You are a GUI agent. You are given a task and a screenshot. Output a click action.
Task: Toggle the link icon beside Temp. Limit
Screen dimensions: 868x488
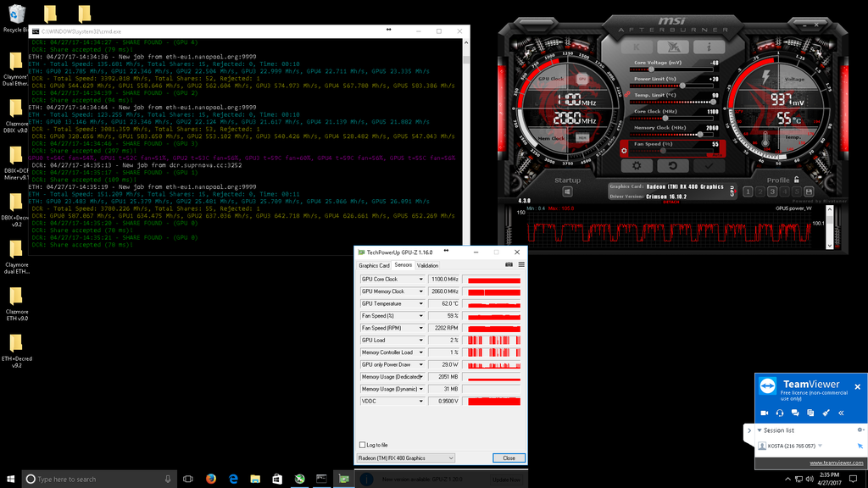coord(626,95)
